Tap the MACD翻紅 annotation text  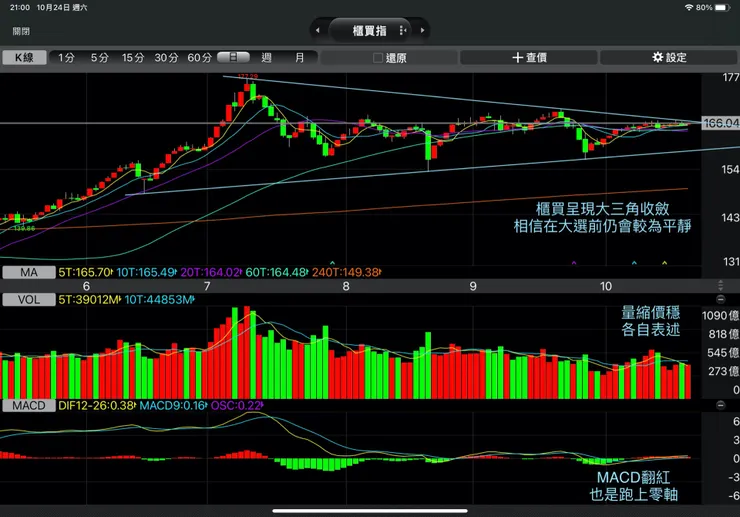pyautogui.click(x=633, y=477)
